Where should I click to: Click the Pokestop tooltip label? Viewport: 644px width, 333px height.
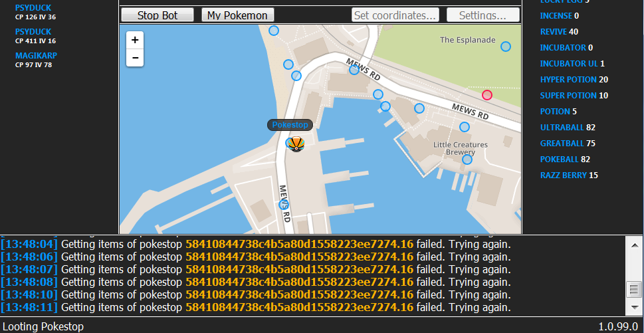pyautogui.click(x=290, y=125)
